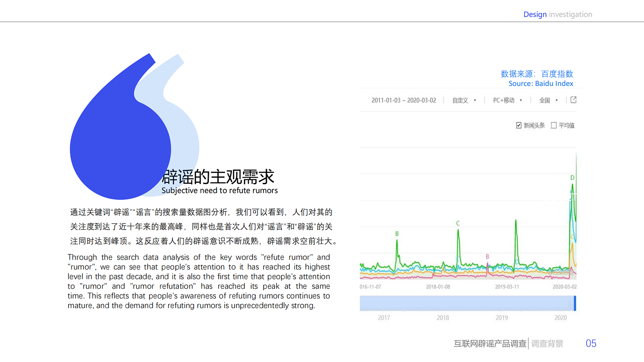The image size is (644, 362).
Task: Click the 2018-01-08 axis date label
Action: [x=438, y=287]
